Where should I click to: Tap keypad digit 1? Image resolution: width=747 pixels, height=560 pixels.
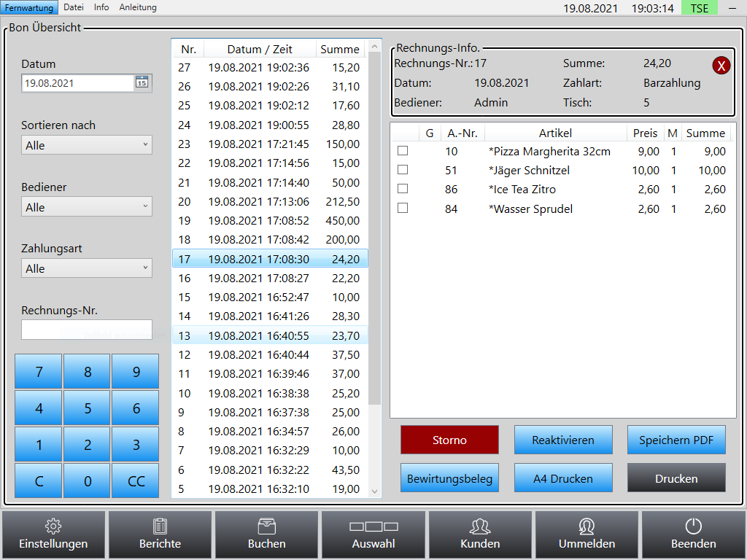pyautogui.click(x=39, y=444)
